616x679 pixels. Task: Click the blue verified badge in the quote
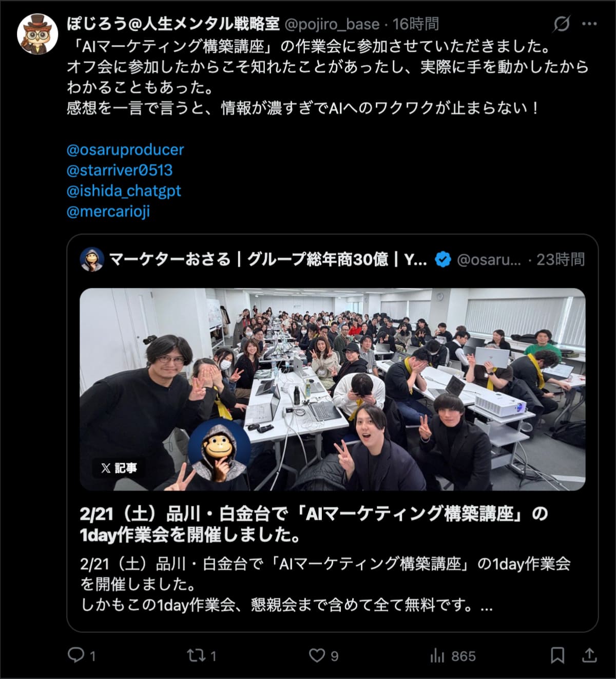[x=443, y=259]
